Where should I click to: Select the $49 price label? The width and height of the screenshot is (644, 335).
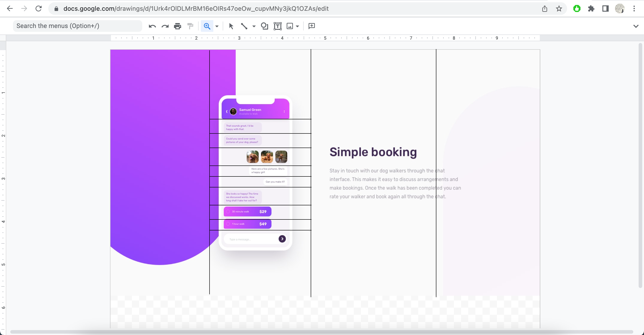263,224
